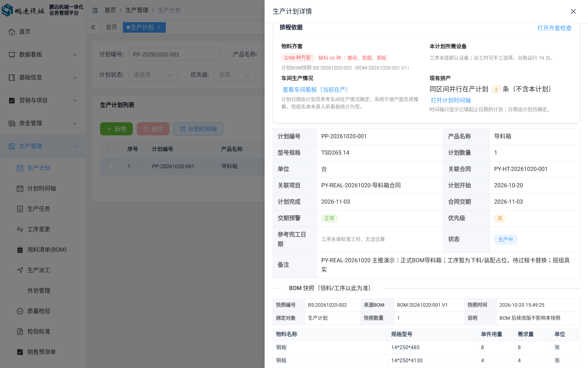Image resolution: width=588 pixels, height=368 pixels.
Task: Open the 打开齐套检查 link
Action: tap(554, 28)
